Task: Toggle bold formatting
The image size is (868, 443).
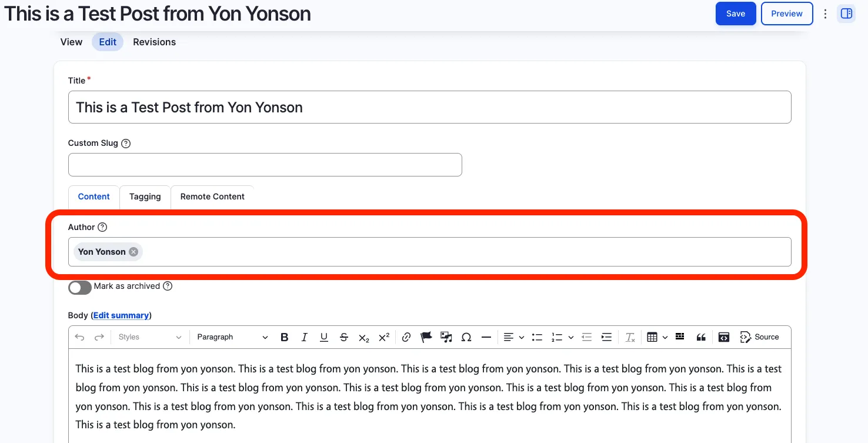Action: point(285,337)
